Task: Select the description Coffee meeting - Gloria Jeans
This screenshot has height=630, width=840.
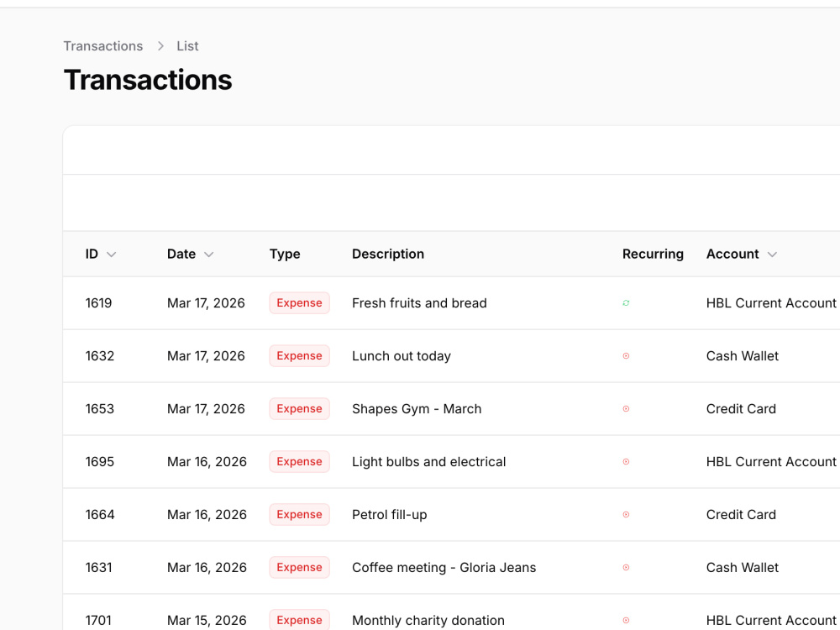Action: point(444,567)
